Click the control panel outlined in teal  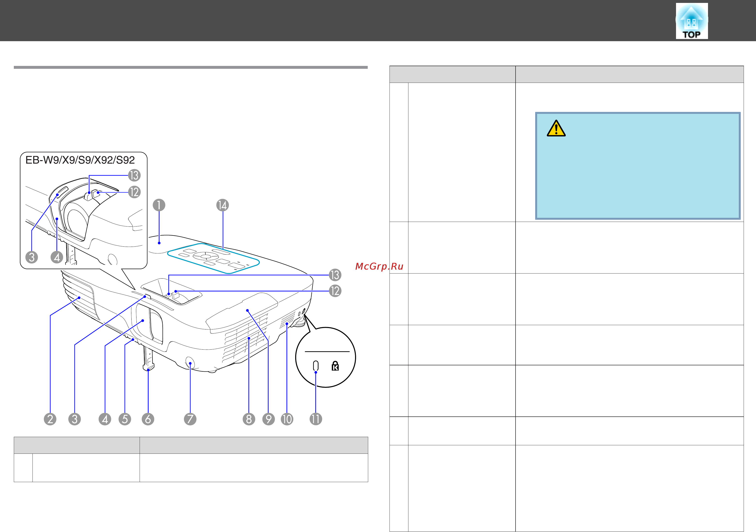pos(213,258)
